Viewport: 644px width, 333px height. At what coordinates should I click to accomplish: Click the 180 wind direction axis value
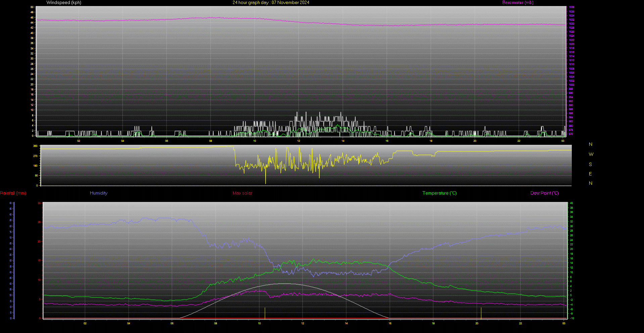[x=36, y=166]
